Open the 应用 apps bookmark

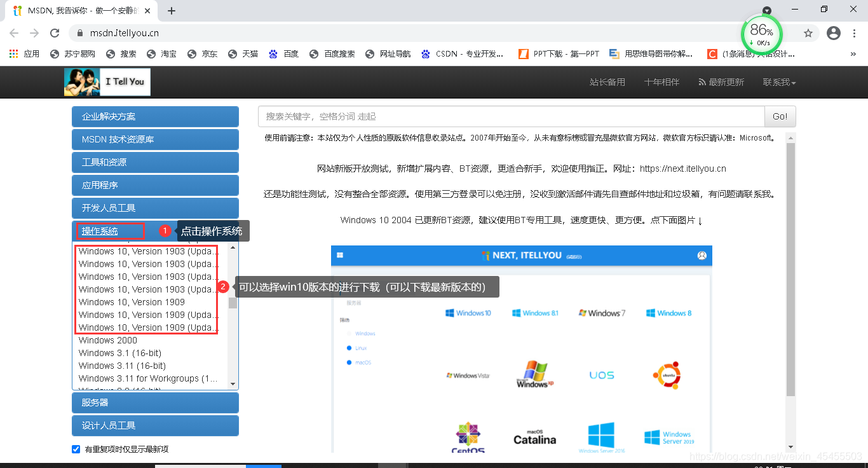[x=24, y=54]
